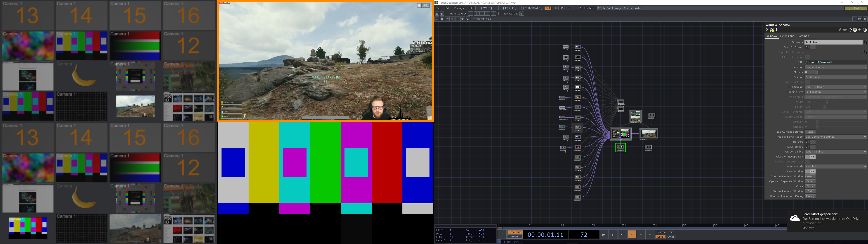The width and height of the screenshot is (868, 244).
Task: Open the File menu
Action: [x=439, y=8]
